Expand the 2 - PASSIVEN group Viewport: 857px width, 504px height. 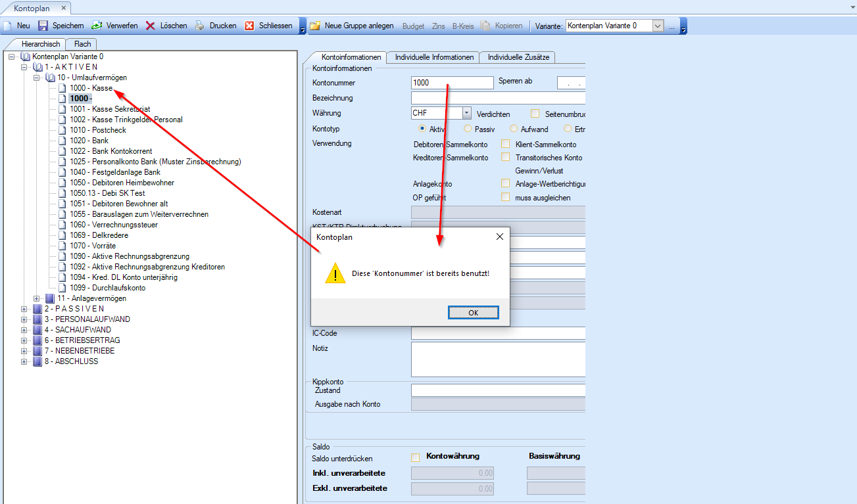coord(25,309)
